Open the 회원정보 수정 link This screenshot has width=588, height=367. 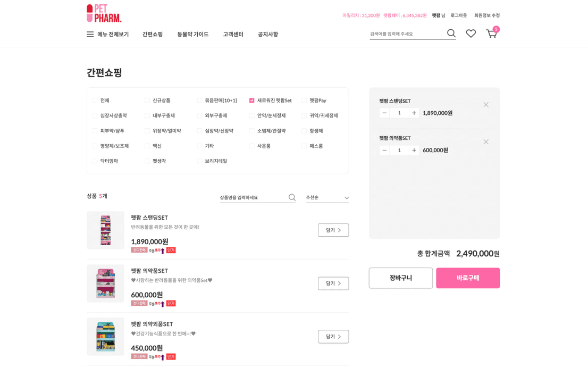(x=487, y=15)
